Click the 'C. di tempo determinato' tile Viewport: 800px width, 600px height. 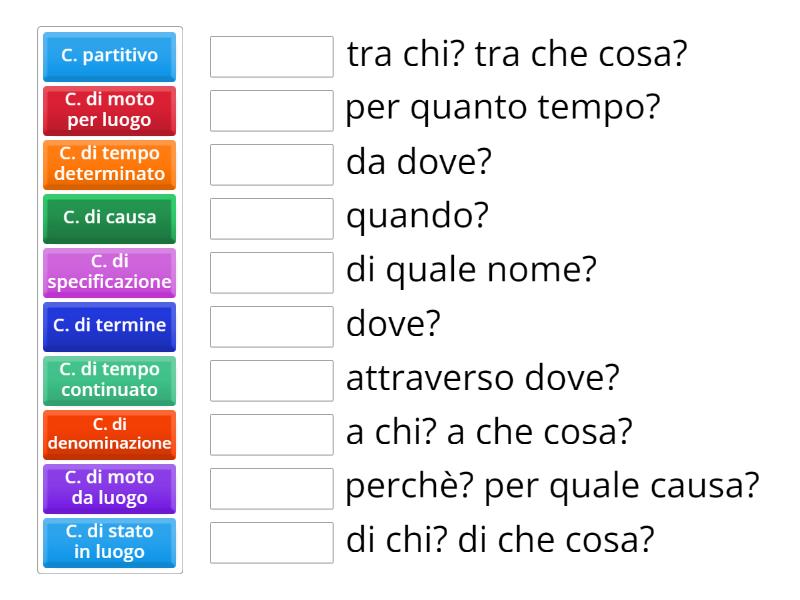click(x=109, y=165)
